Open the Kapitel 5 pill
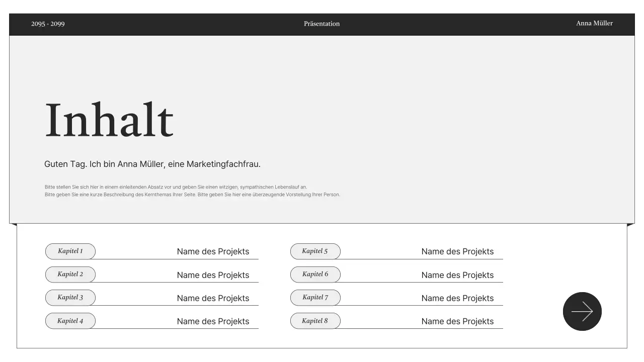 315,251
